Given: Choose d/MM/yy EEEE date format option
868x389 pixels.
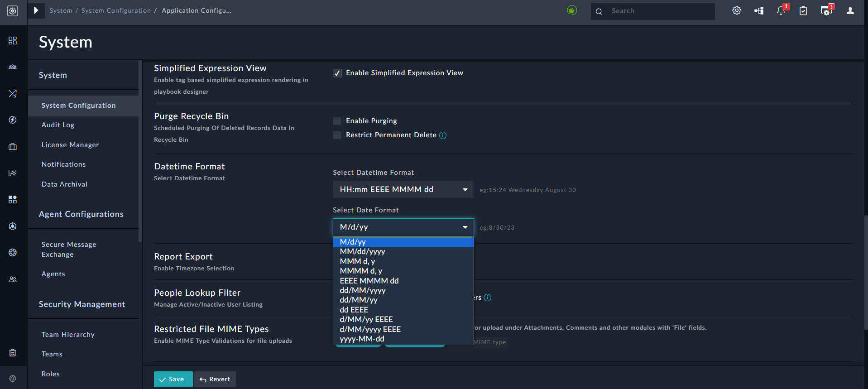Looking at the screenshot, I should click(403, 320).
